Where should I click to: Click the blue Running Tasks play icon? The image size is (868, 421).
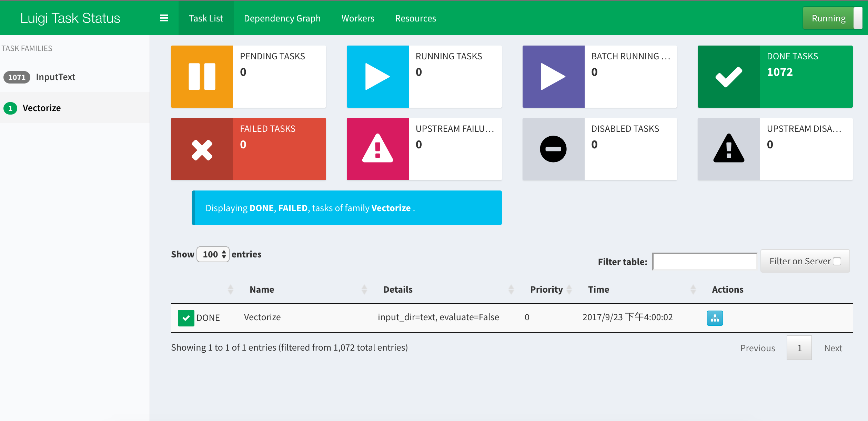(377, 77)
